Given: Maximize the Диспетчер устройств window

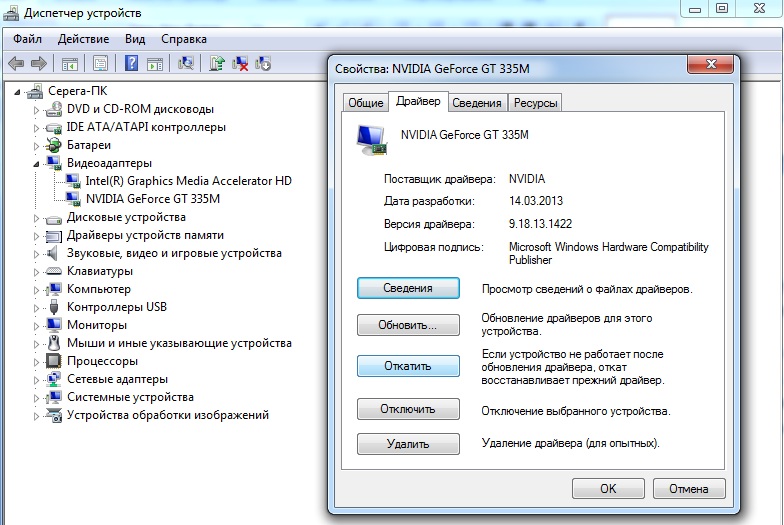Looking at the screenshot, I should click(722, 8).
